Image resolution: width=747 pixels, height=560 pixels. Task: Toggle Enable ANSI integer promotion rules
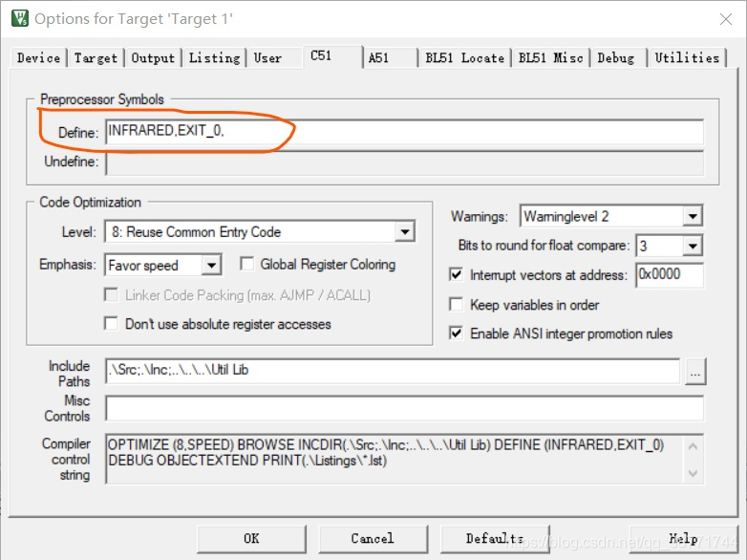click(x=456, y=334)
